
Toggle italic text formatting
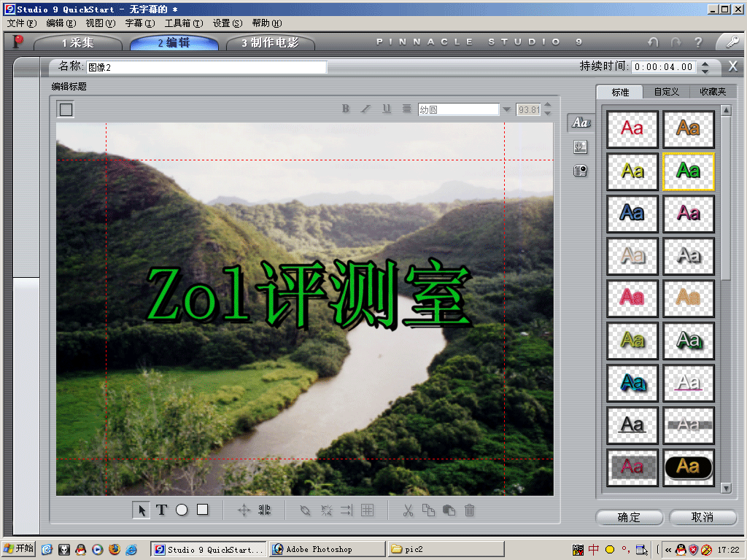pos(366,109)
